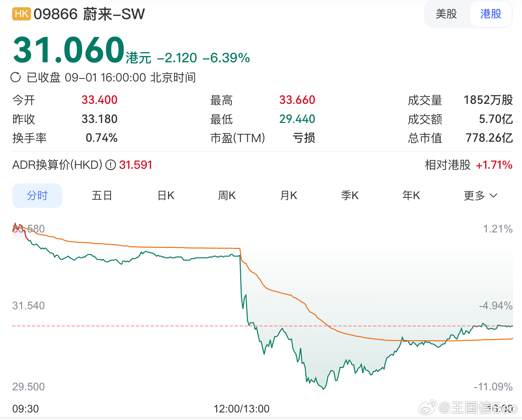Expand the 更多 chart period dropdown
522x420 pixels.
pyautogui.click(x=480, y=195)
